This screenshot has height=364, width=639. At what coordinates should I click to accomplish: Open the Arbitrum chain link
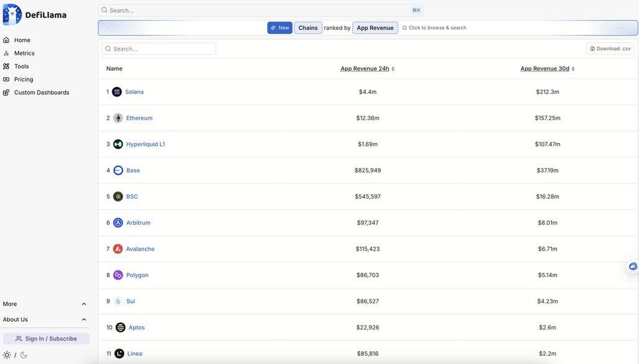[x=138, y=223]
